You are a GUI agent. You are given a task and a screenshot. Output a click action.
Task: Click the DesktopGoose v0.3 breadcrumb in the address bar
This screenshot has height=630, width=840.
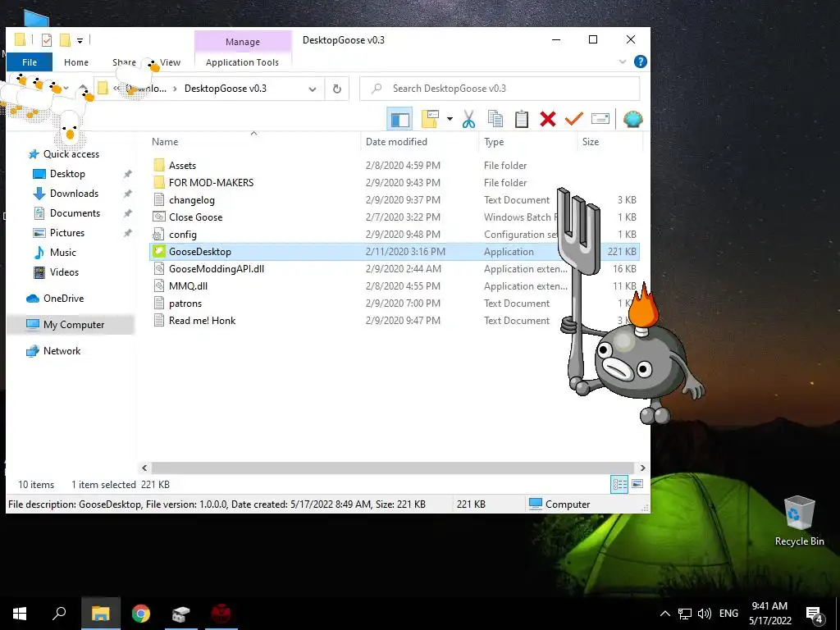coord(226,89)
